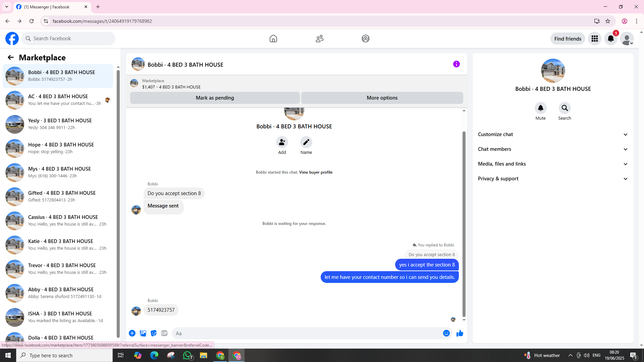This screenshot has height=362, width=644.
Task: Open Task View on the taskbar
Action: point(121,355)
